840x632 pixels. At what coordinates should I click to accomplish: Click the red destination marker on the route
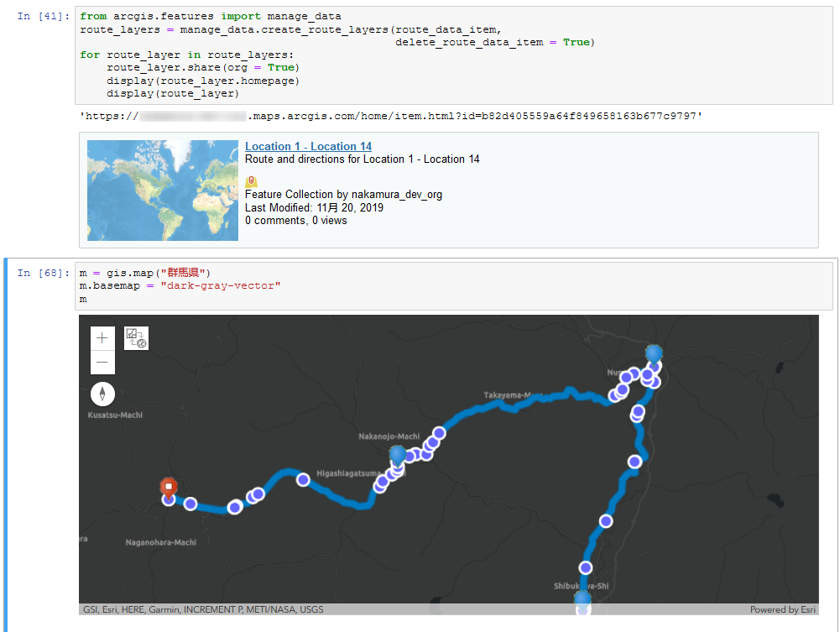tap(169, 488)
